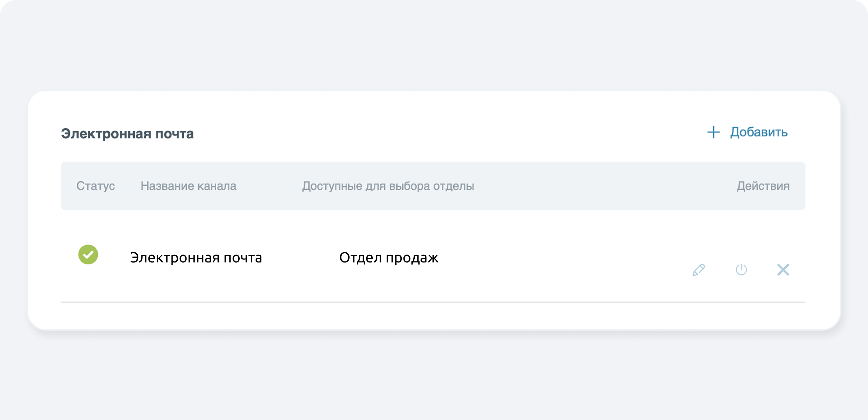The width and height of the screenshot is (868, 420).
Task: Delete channel with the X icon
Action: 783,270
